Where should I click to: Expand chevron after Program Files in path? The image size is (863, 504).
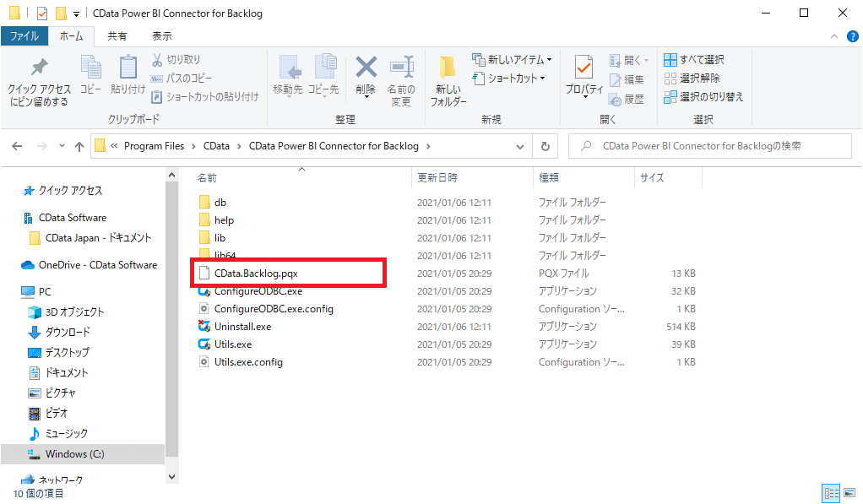tap(193, 146)
